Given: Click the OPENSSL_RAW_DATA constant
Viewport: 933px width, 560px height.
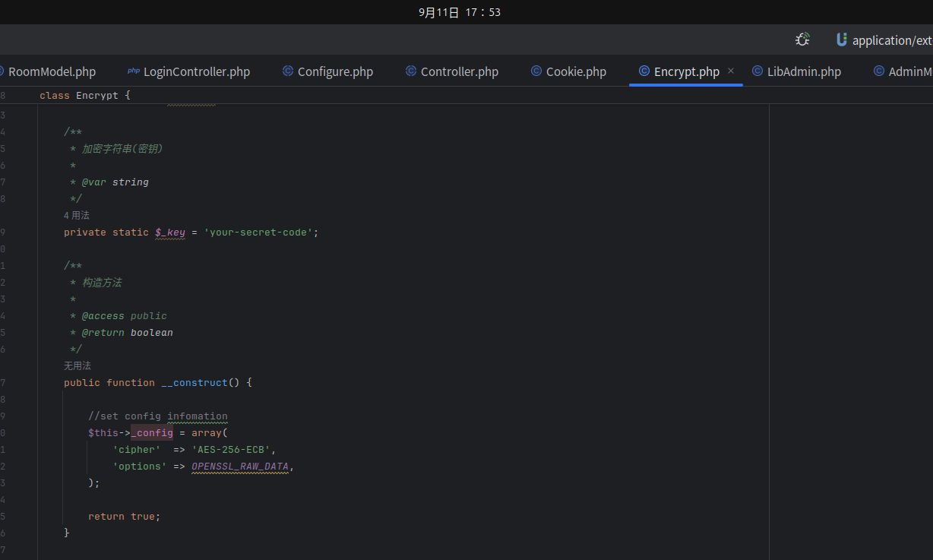Looking at the screenshot, I should tap(240, 467).
